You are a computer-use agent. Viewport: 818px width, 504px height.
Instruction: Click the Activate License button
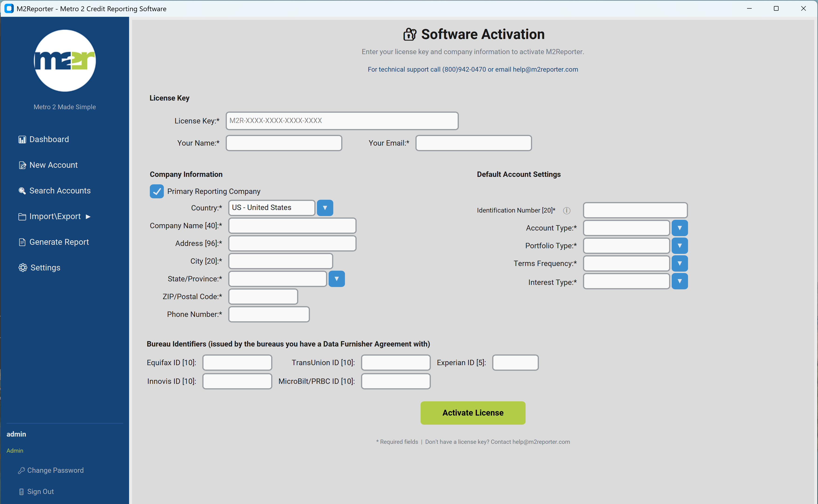tap(473, 413)
